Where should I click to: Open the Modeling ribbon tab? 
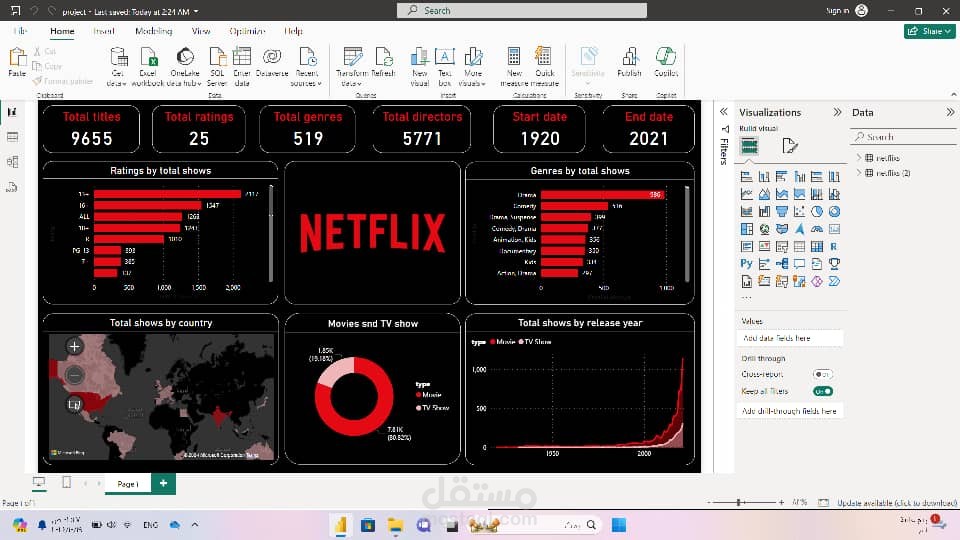point(154,31)
